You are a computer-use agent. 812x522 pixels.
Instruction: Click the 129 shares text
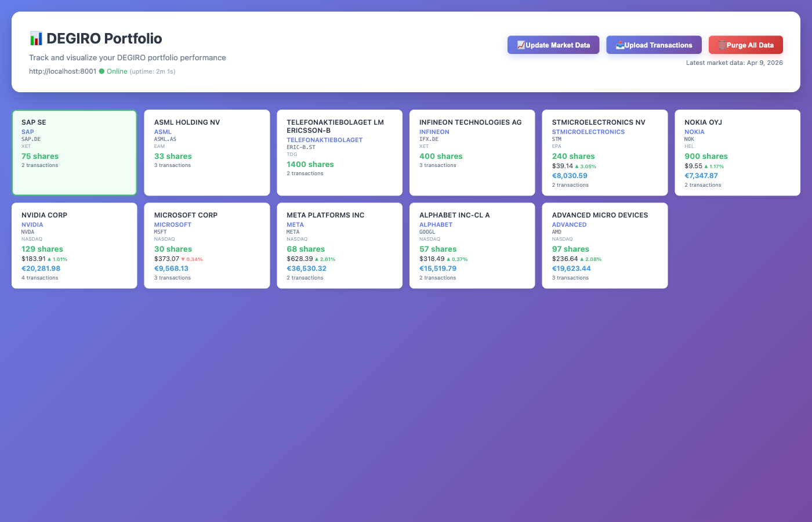[x=42, y=249]
